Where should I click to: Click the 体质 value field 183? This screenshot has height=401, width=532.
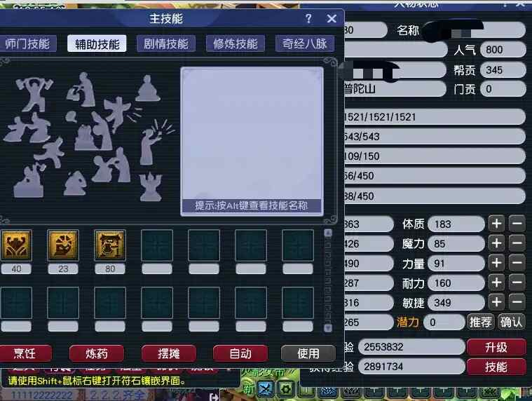click(456, 224)
